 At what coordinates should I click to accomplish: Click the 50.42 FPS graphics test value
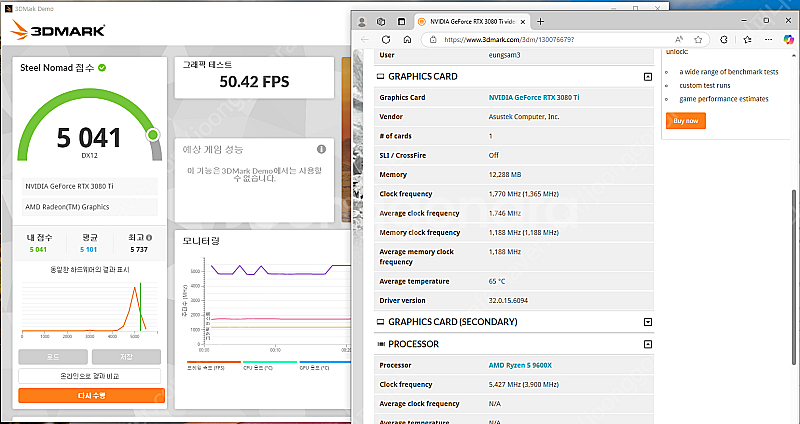(254, 82)
